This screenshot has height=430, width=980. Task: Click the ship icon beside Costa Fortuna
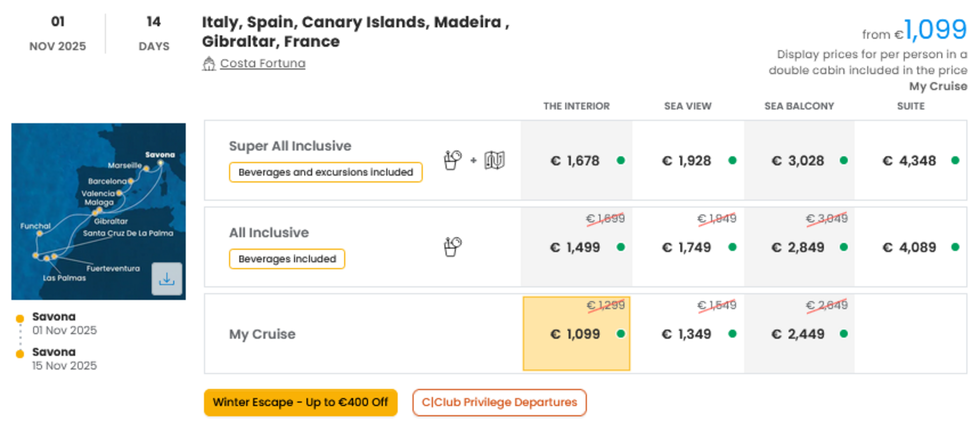209,63
